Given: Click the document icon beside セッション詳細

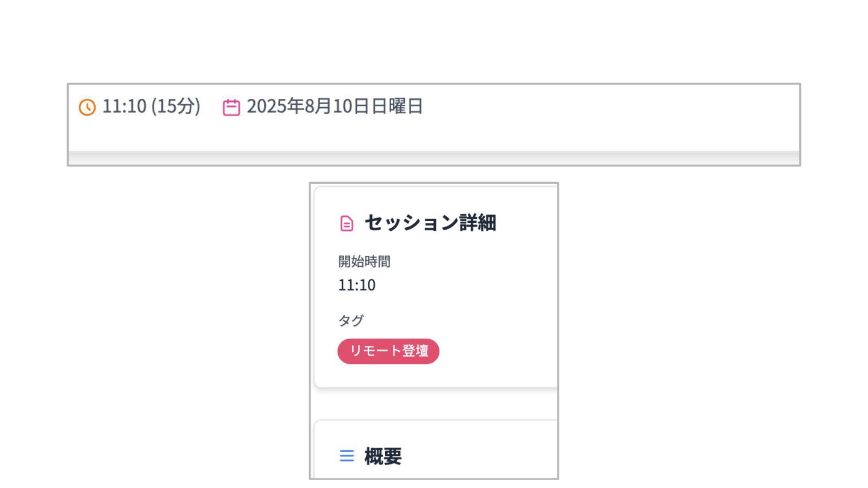Looking at the screenshot, I should pyautogui.click(x=347, y=224).
